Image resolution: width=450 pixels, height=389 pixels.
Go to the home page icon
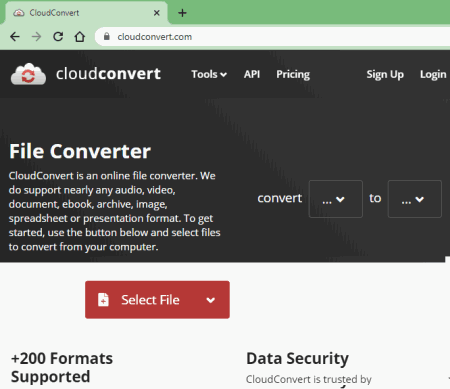[80, 37]
